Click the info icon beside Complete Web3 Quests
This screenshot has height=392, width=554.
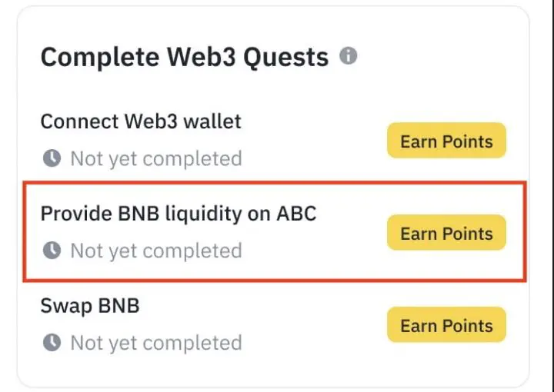(349, 56)
